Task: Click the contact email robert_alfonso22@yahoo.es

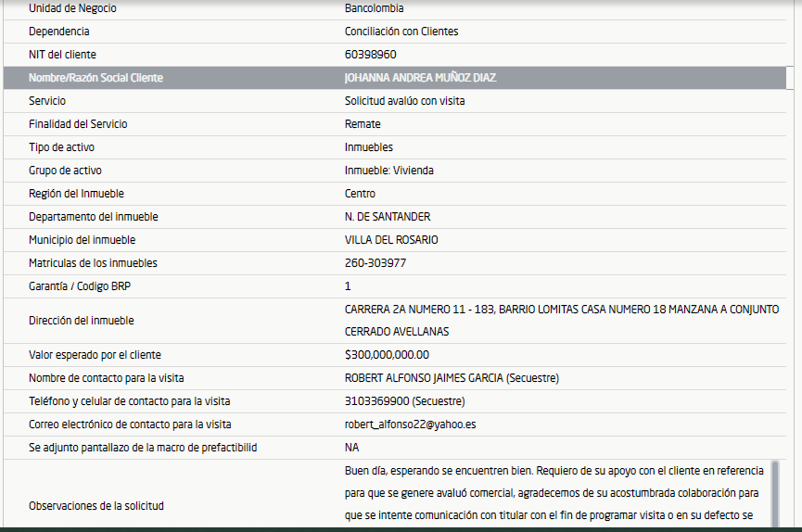Action: point(410,424)
